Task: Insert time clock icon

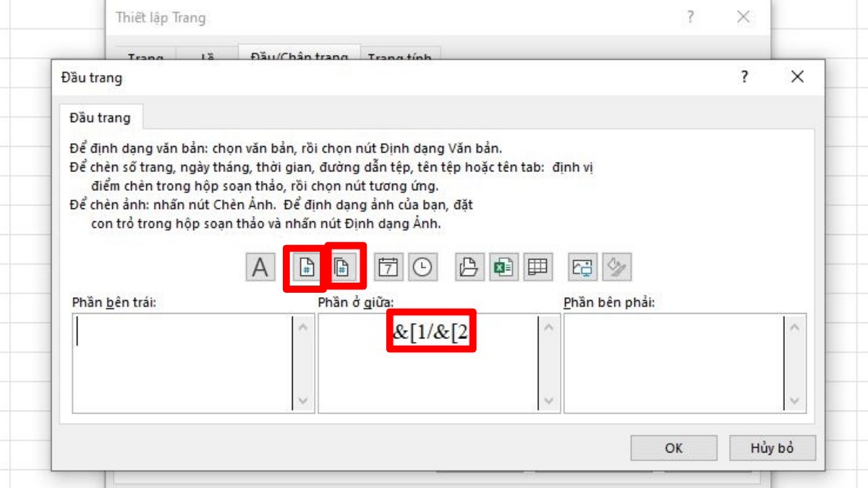Action: coord(422,267)
